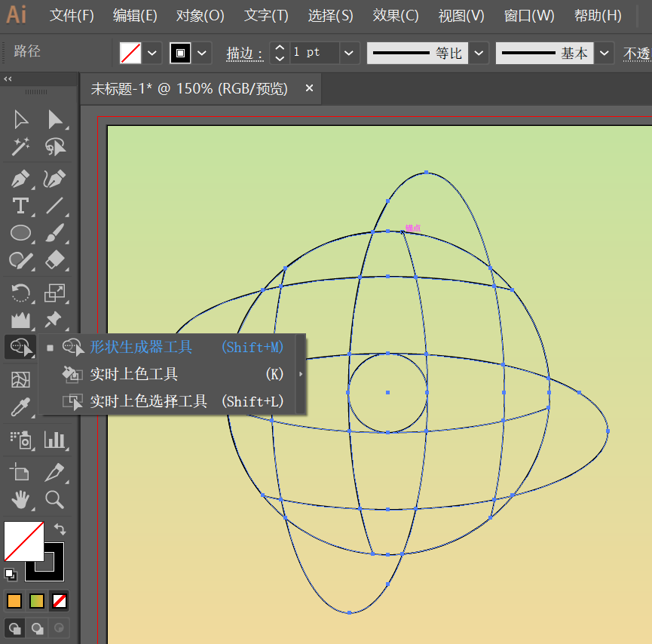This screenshot has height=644, width=652.
Task: Select the Rotate tool
Action: click(x=20, y=293)
